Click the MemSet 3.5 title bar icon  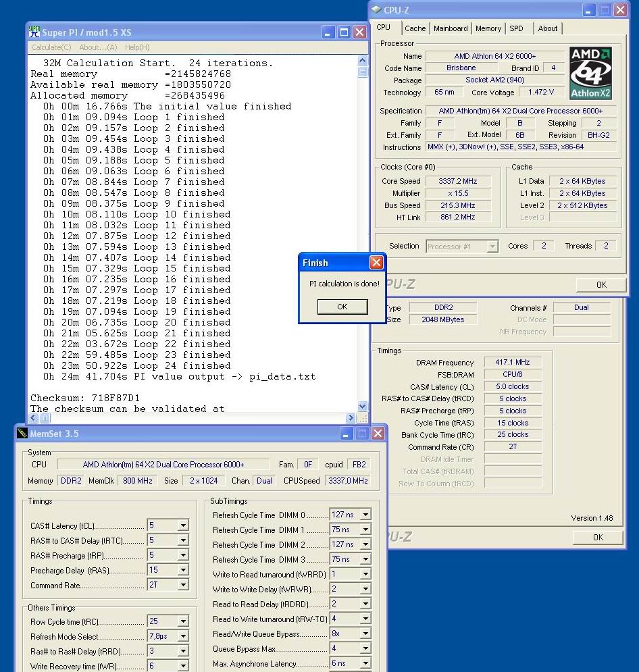(22, 434)
